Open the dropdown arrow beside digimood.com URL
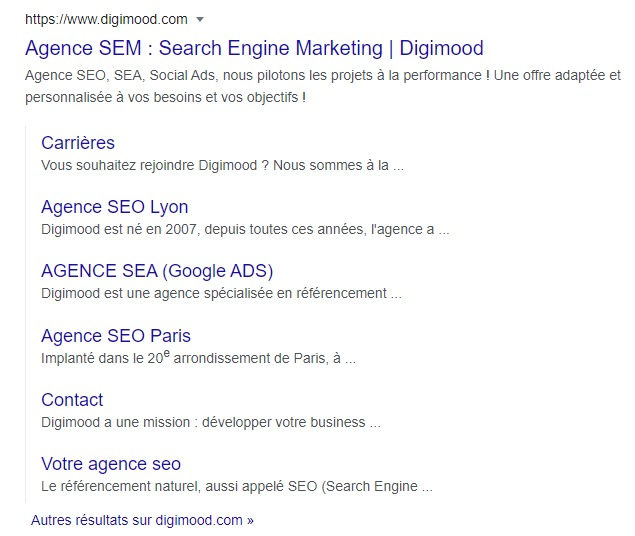This screenshot has height=536, width=635. [x=200, y=19]
